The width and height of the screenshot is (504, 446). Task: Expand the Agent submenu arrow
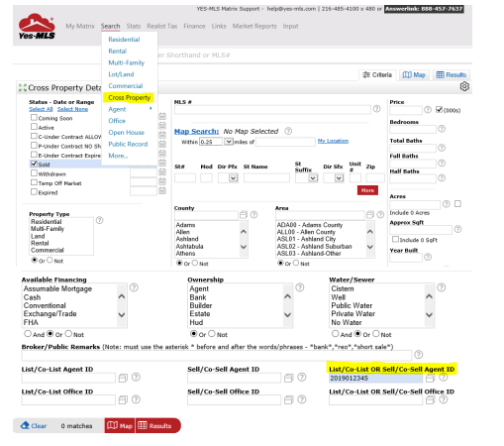tap(151, 108)
